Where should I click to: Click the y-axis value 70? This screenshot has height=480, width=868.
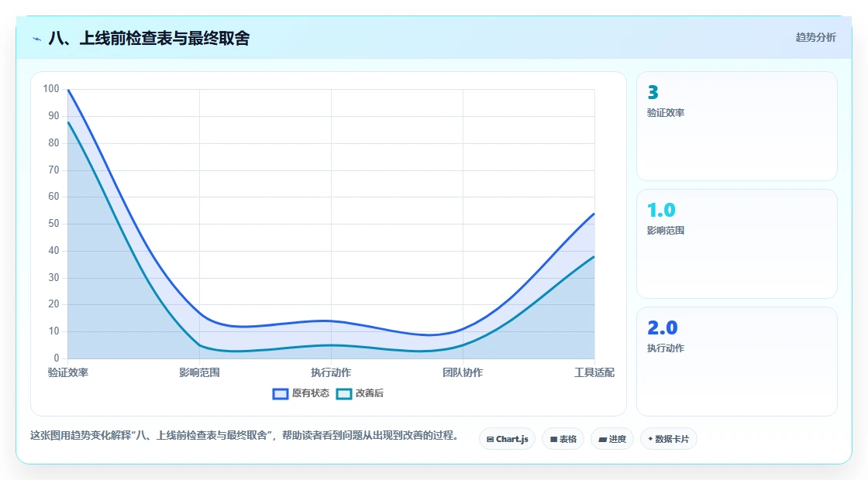[x=53, y=170]
